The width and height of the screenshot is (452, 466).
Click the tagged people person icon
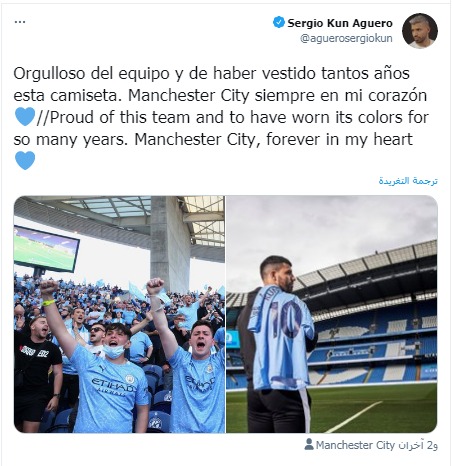click(309, 444)
